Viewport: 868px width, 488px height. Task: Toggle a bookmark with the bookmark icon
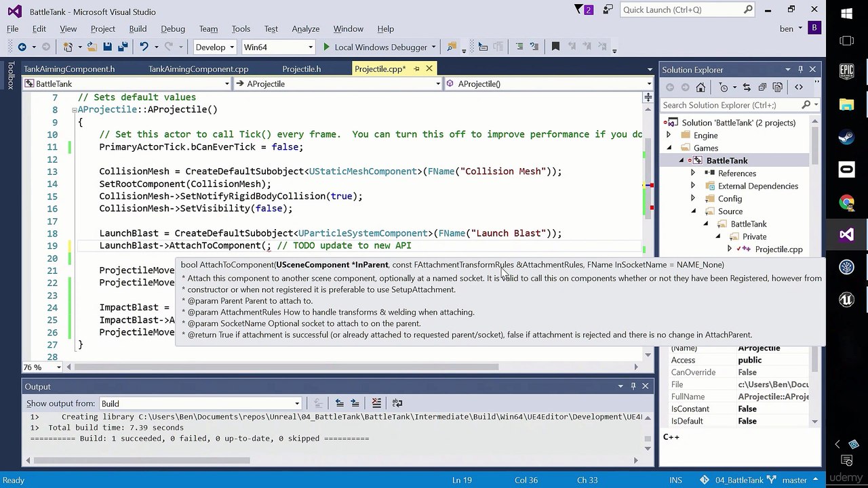point(555,47)
